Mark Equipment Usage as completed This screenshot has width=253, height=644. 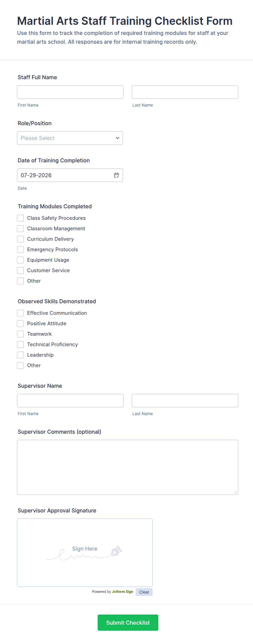click(20, 260)
